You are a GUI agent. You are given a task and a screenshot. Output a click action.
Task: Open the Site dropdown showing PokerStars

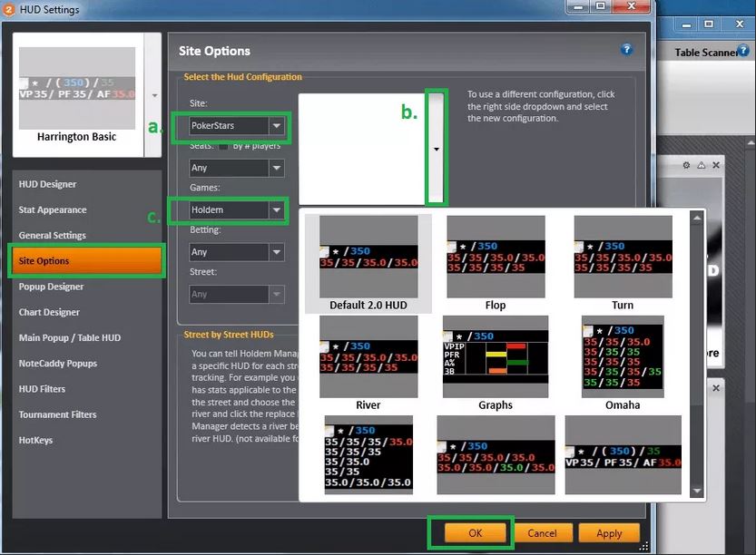tap(277, 125)
